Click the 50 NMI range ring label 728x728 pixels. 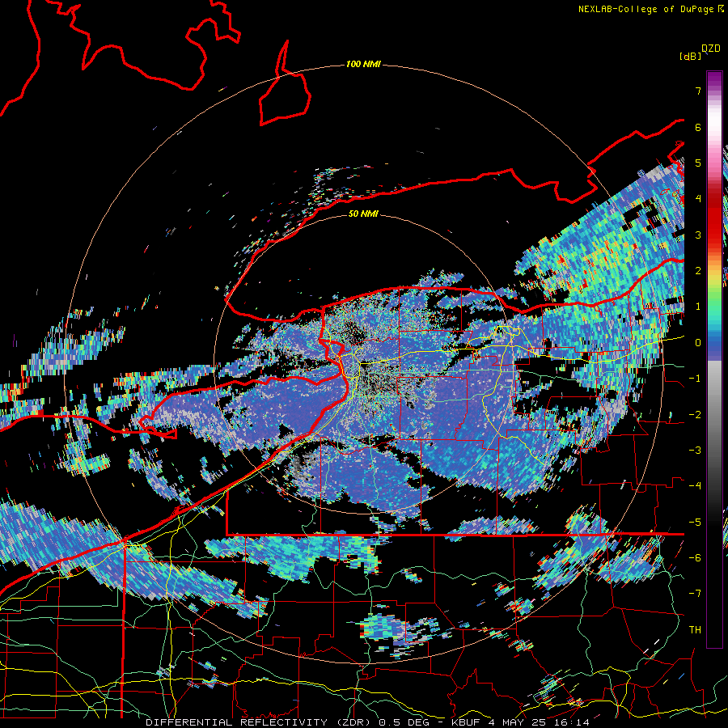pyautogui.click(x=363, y=214)
